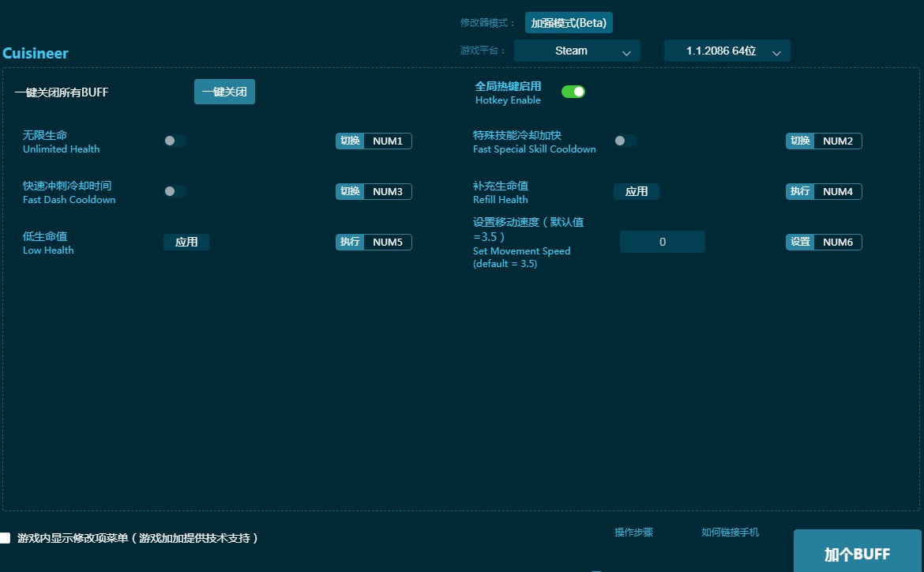Apply the Refill Health cheat

coord(636,191)
